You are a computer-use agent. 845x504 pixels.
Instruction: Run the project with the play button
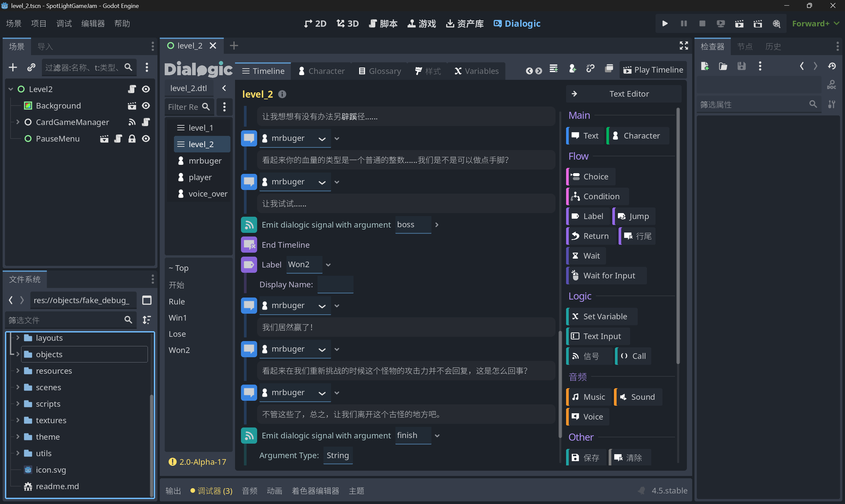664,23
